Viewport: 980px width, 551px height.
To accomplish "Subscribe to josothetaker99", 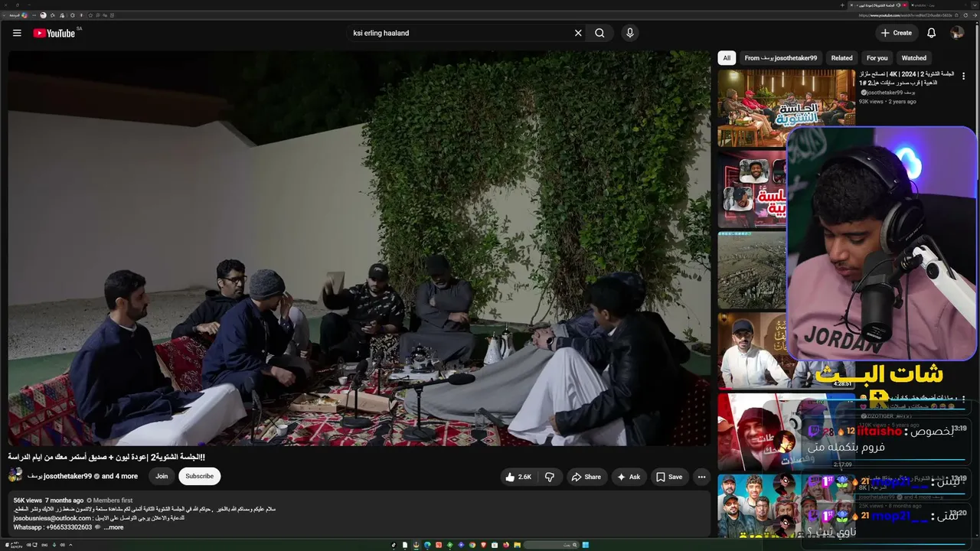I will 199,476.
